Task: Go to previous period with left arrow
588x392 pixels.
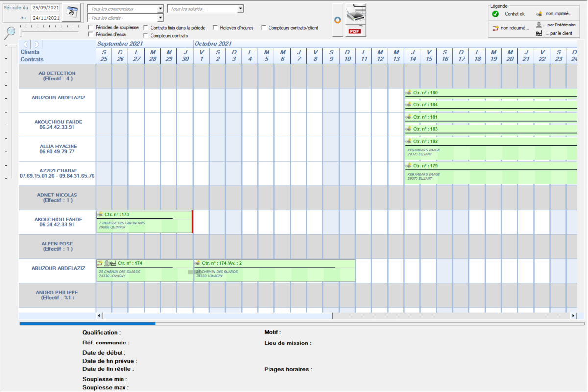Action: coord(26,44)
